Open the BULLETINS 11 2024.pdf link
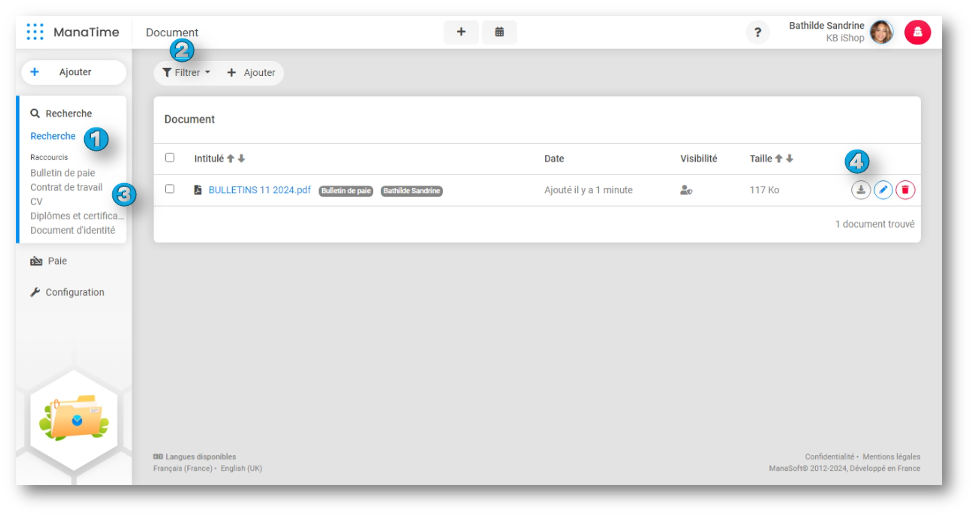This screenshot has height=516, width=973. coord(259,190)
